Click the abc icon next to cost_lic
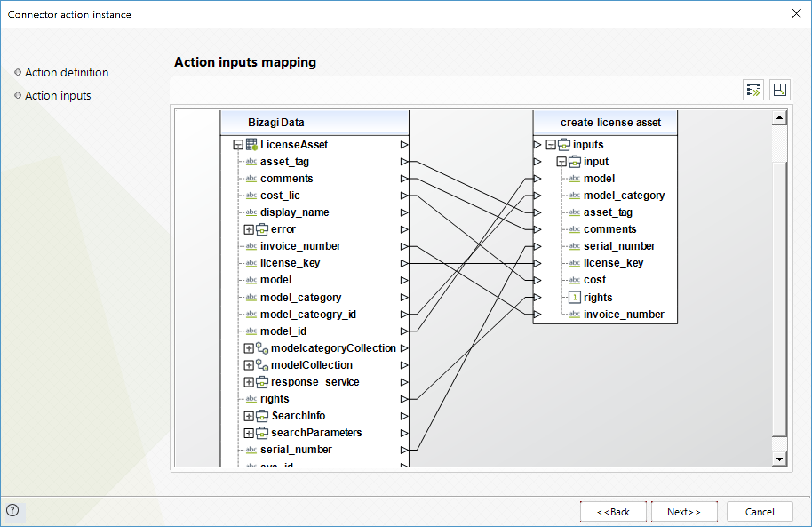 [251, 196]
